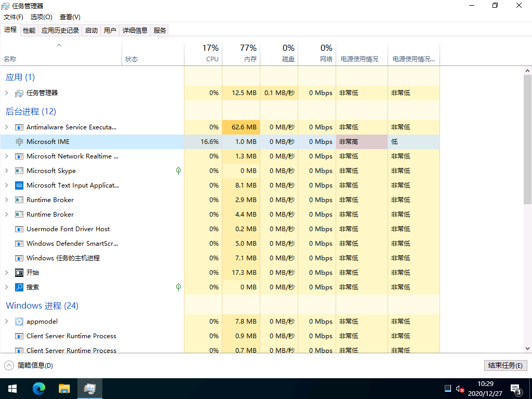
Task: Click the 结束任务(E) button
Action: point(505,365)
